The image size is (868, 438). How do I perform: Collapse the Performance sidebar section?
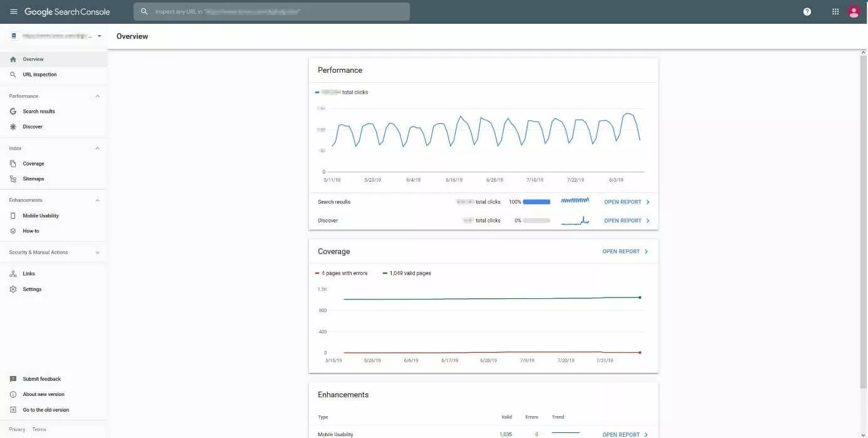tap(97, 96)
